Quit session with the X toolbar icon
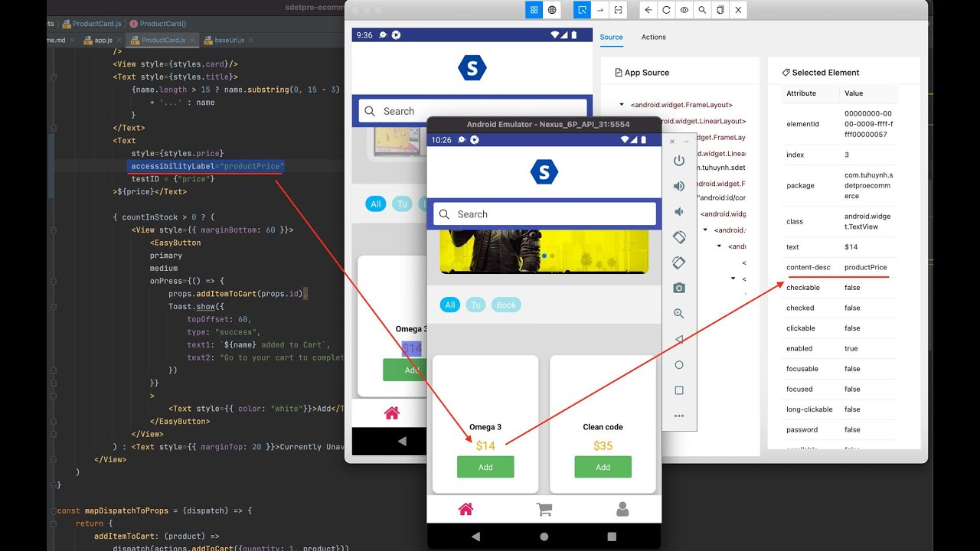Image resolution: width=980 pixels, height=551 pixels. pyautogui.click(x=738, y=10)
